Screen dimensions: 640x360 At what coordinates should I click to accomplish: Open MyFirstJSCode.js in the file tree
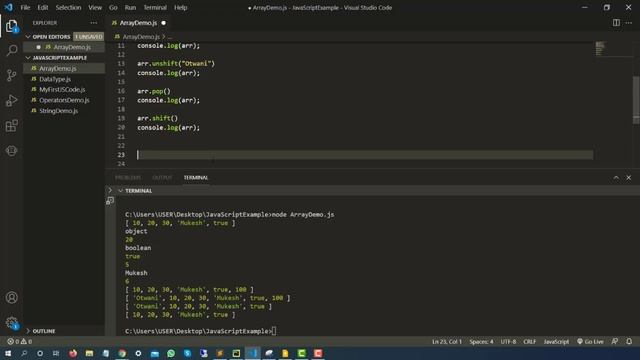tap(64, 89)
